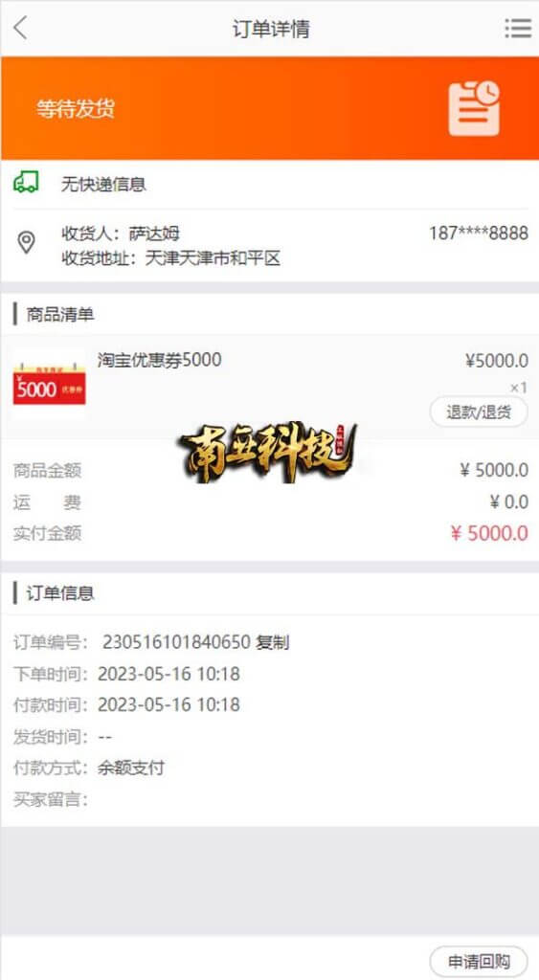539x980 pixels.
Task: Go back using the left arrow icon
Action: point(21,28)
